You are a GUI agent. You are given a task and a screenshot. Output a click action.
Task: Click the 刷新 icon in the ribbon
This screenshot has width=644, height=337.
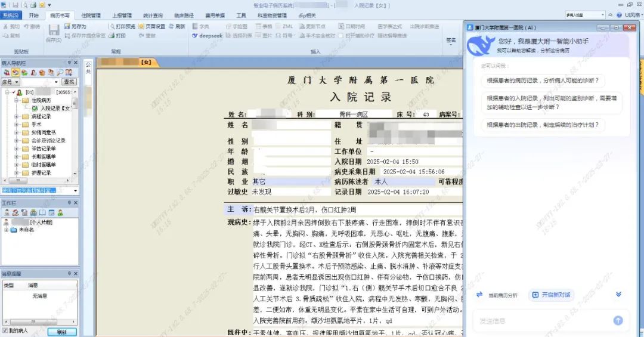tap(177, 27)
